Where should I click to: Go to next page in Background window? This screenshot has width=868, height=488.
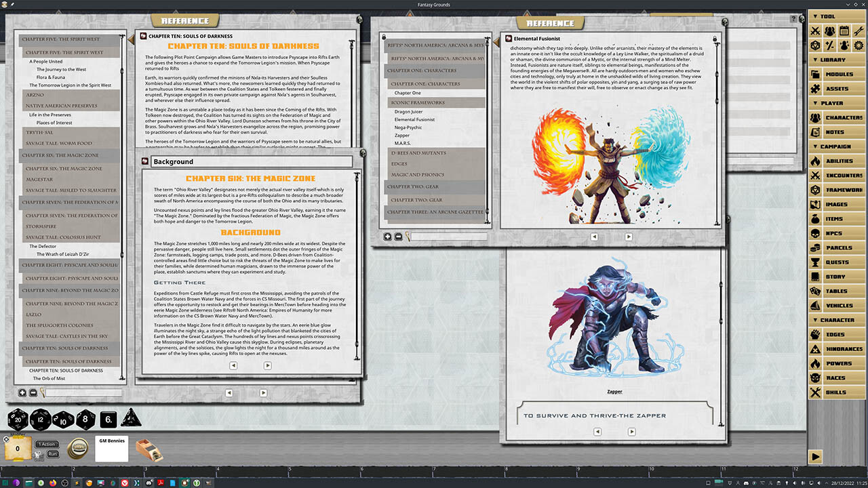pos(267,365)
